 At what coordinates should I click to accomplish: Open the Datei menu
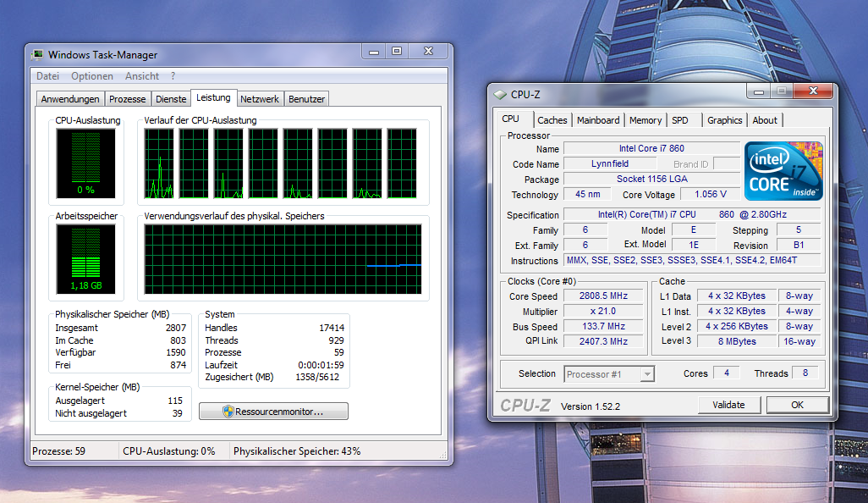pyautogui.click(x=47, y=76)
